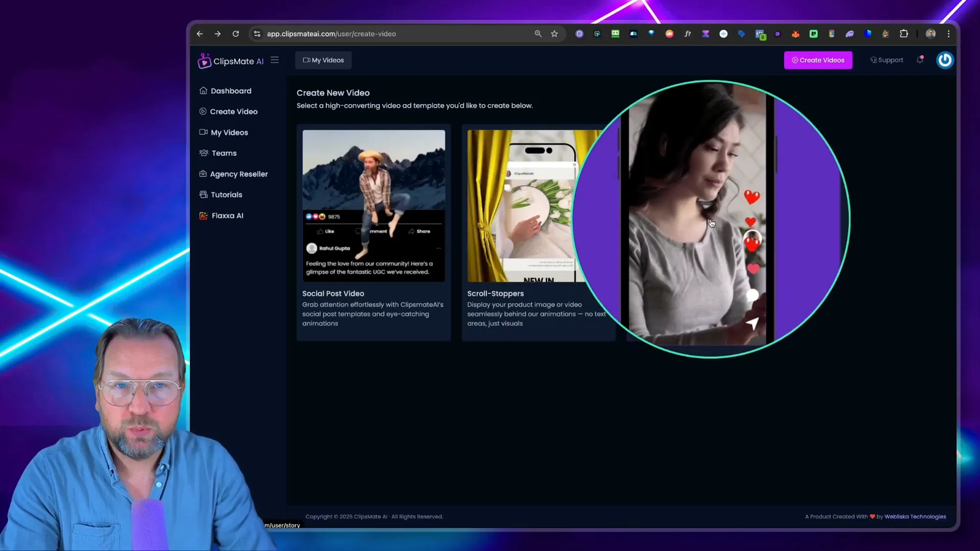Click the copyright 2025 ClipsMate AI text
Screen dimensions: 980x551
(374, 517)
